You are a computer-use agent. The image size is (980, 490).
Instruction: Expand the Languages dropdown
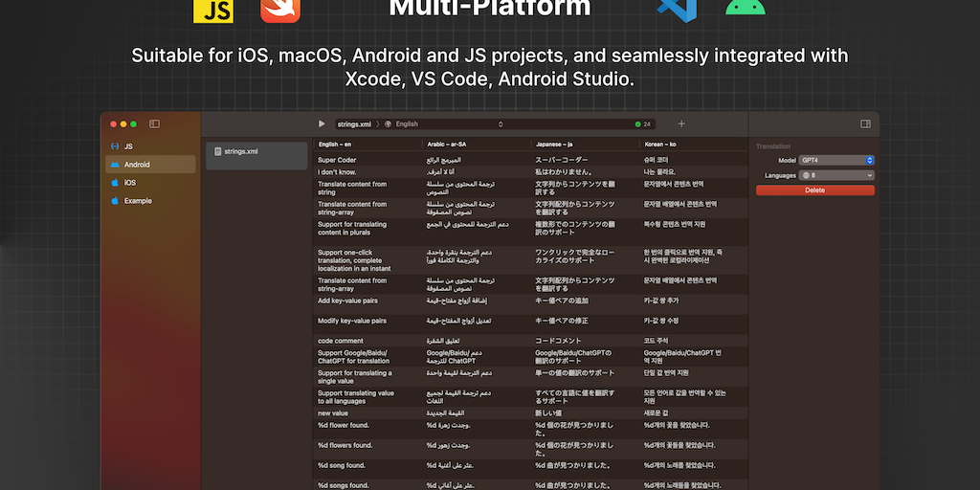[836, 175]
